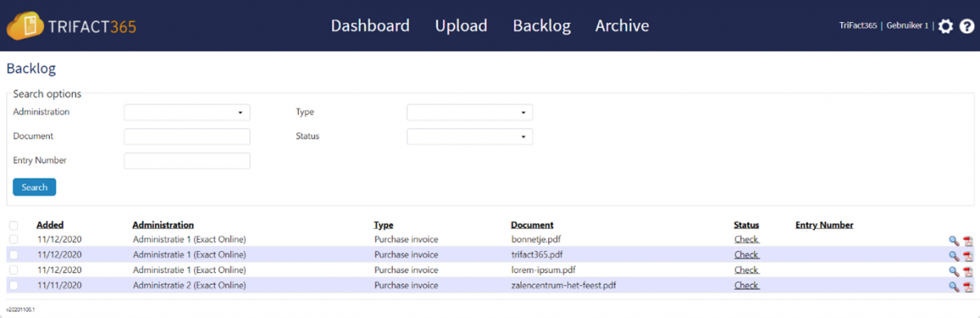
Task: Go to the Upload tab
Action: [x=461, y=26]
